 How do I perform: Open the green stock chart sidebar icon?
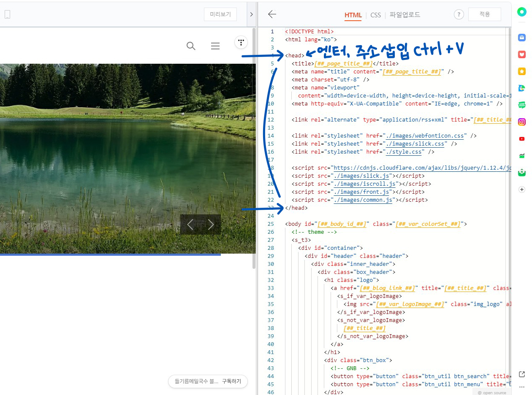522,156
